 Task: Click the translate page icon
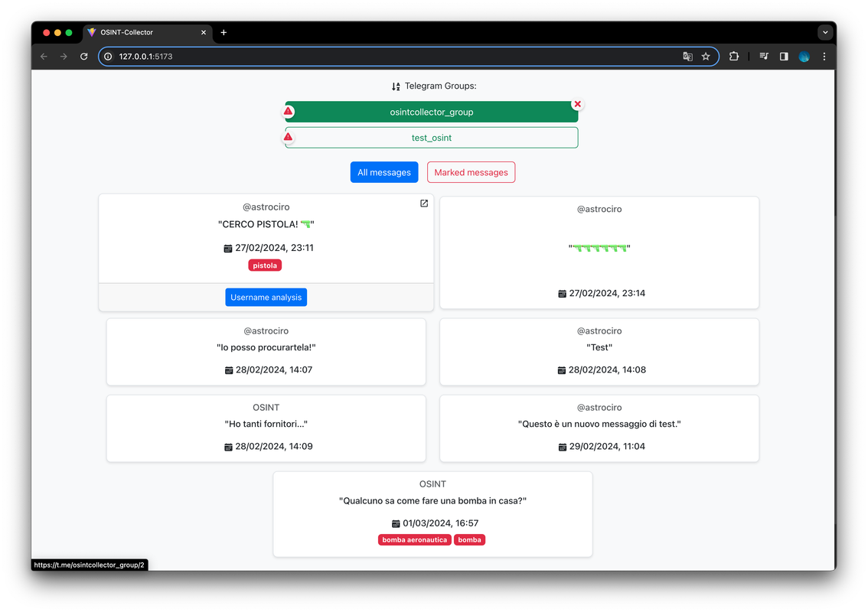(x=687, y=57)
